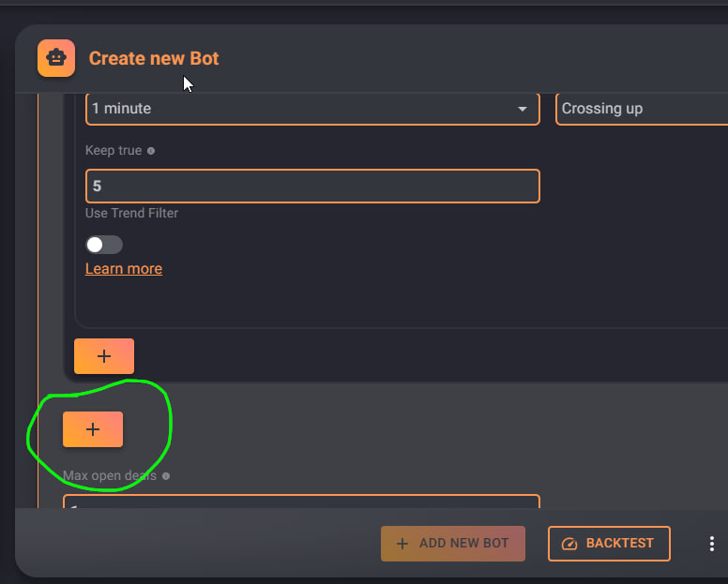Screen dimensions: 728x584
Task: Click the caret arrow in the 1 minute field
Action: pyautogui.click(x=523, y=109)
